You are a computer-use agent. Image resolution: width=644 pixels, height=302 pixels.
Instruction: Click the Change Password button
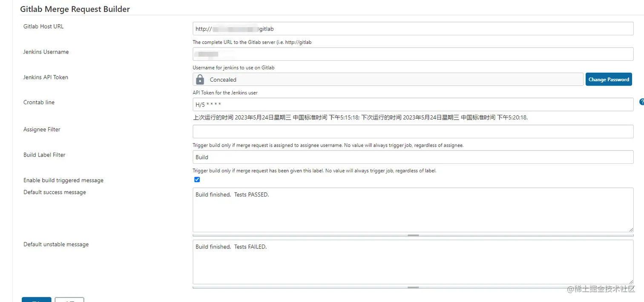point(609,79)
